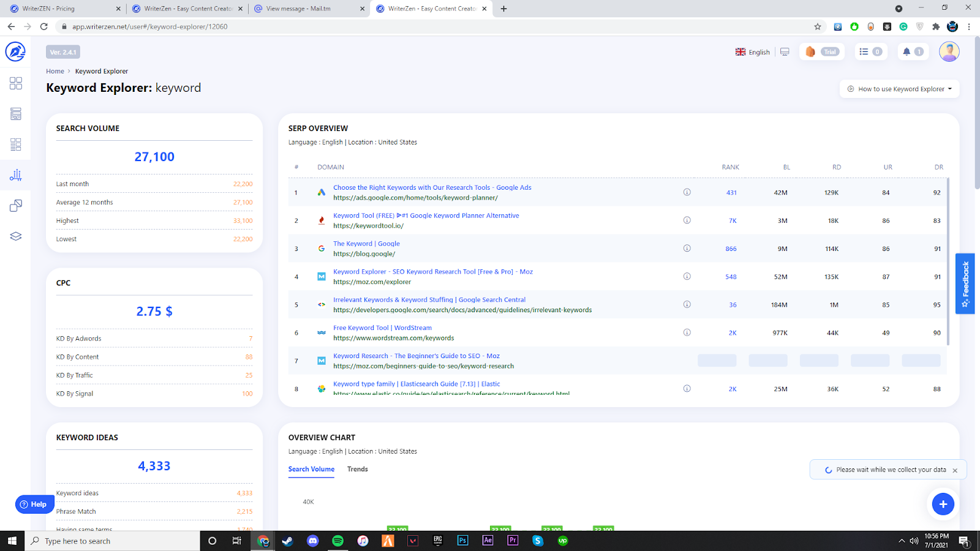The image size is (980, 551).
Task: Open the stacked layers icon in sidebar
Action: [16, 236]
